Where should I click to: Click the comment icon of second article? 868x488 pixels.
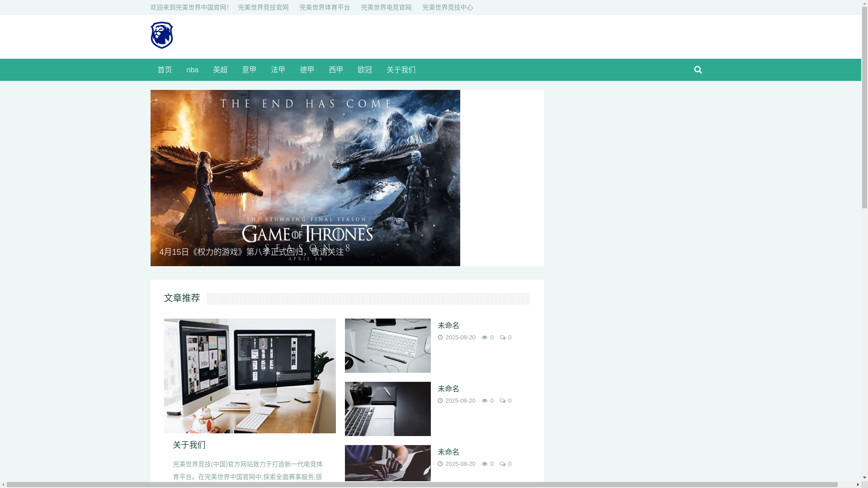(502, 400)
